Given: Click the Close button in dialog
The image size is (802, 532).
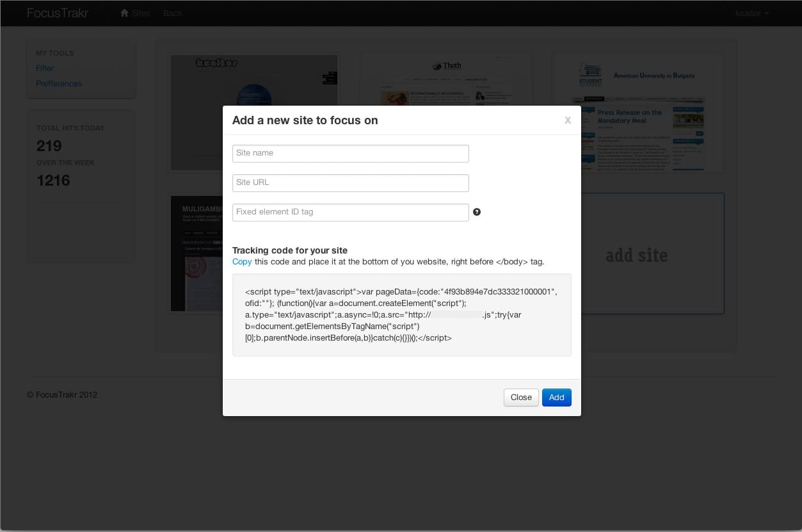Looking at the screenshot, I should (521, 398).
